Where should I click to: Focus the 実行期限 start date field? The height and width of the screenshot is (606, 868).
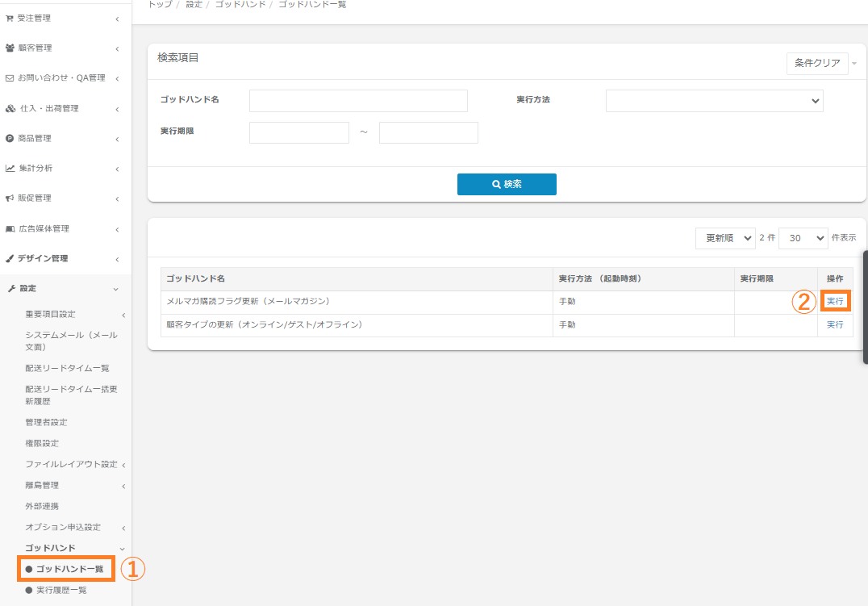pos(299,133)
